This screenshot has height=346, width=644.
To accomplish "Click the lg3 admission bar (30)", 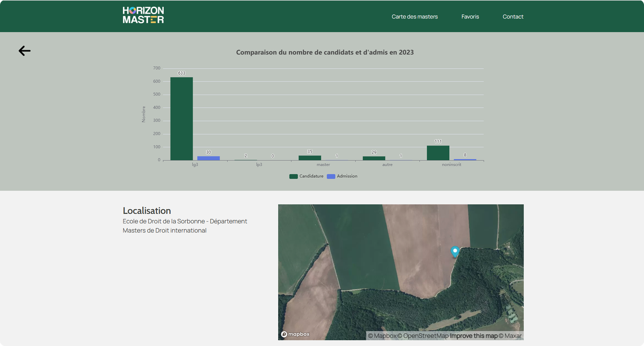I will point(208,158).
